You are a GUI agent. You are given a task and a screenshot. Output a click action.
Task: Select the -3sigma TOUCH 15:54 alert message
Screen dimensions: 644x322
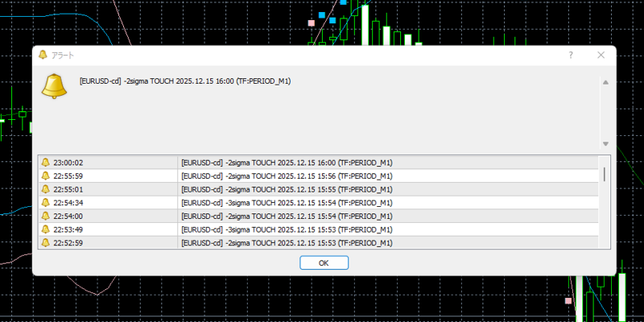coord(287,202)
